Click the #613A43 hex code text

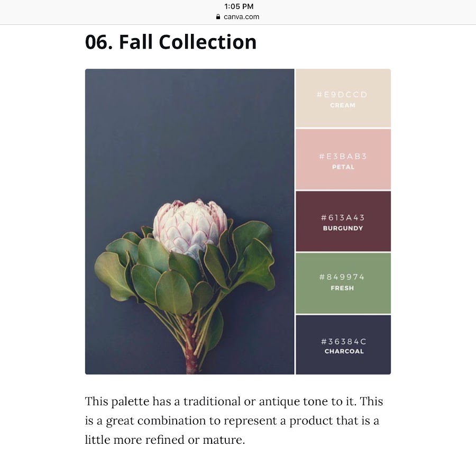[343, 218]
